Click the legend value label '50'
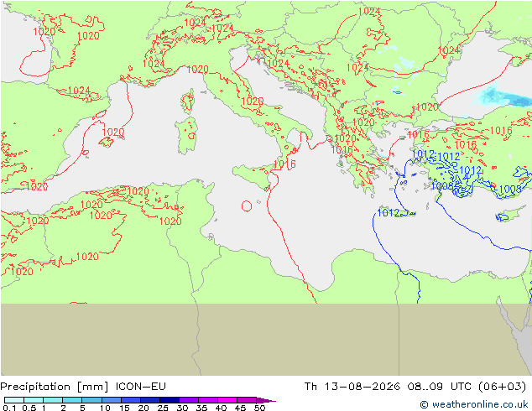 (x=259, y=408)
